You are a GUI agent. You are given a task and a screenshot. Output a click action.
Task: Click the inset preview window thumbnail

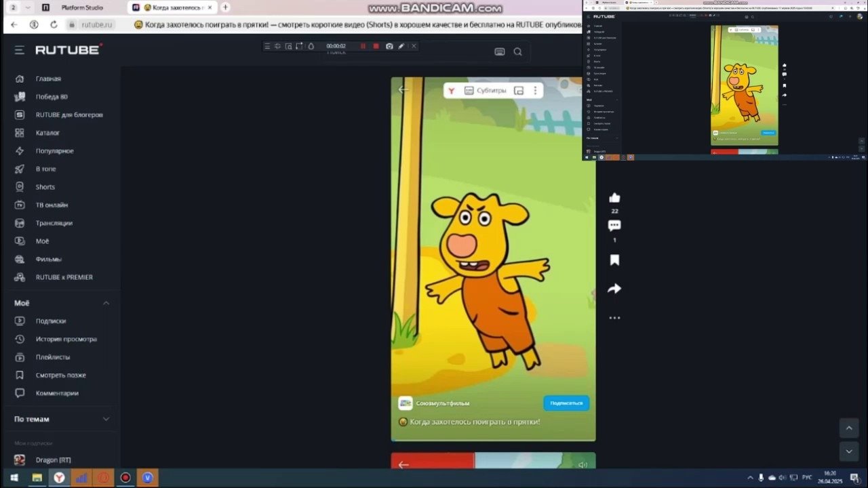click(724, 80)
